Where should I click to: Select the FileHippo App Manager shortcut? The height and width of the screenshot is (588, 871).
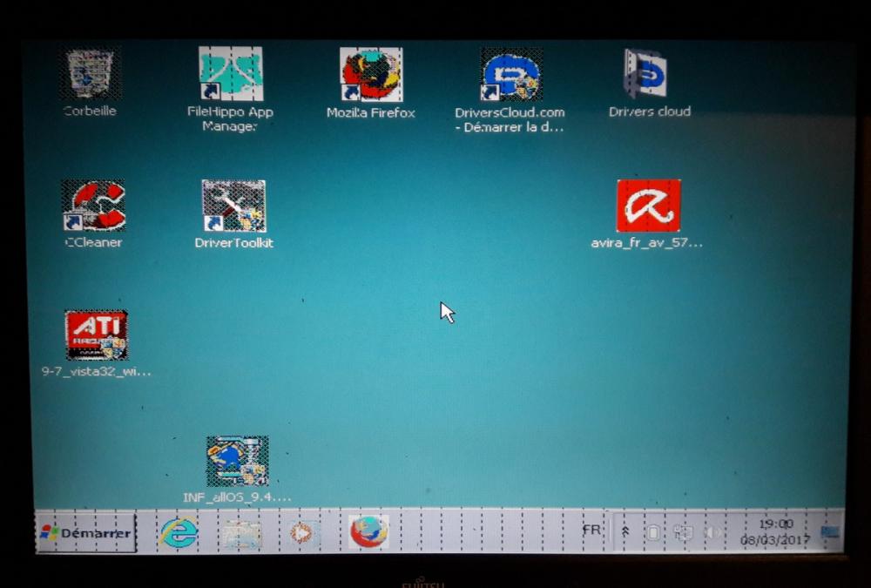[231, 74]
